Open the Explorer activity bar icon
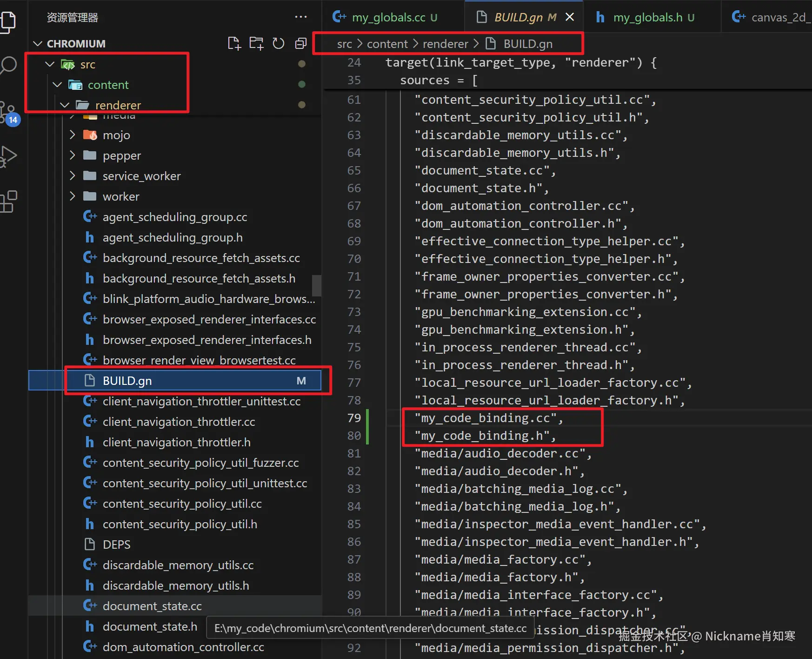This screenshot has height=659, width=812. [8, 22]
